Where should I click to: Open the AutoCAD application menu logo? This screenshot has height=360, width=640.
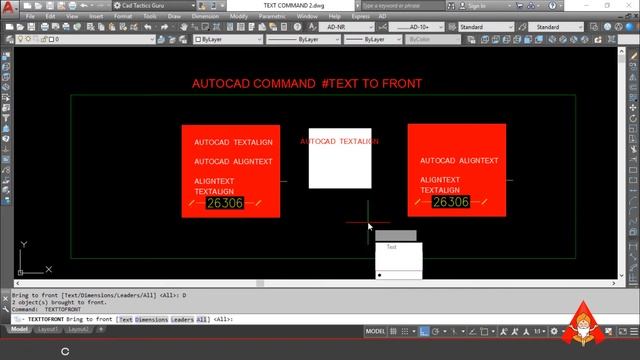pyautogui.click(x=8, y=7)
